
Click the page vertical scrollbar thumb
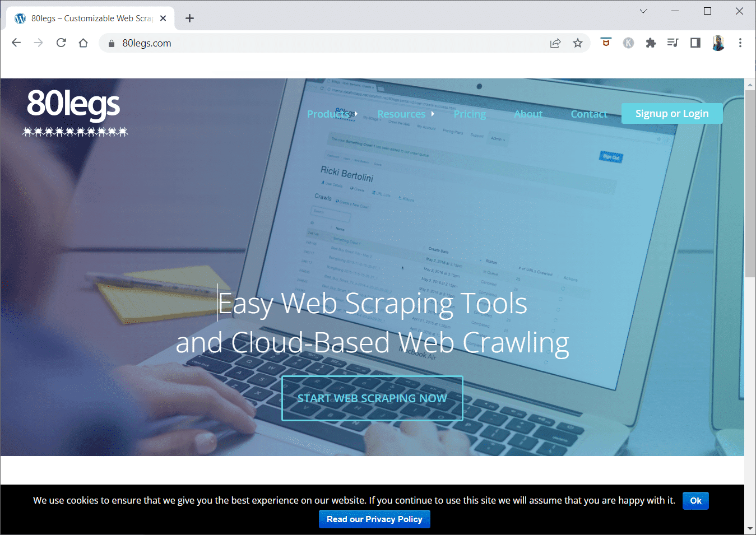point(750,183)
